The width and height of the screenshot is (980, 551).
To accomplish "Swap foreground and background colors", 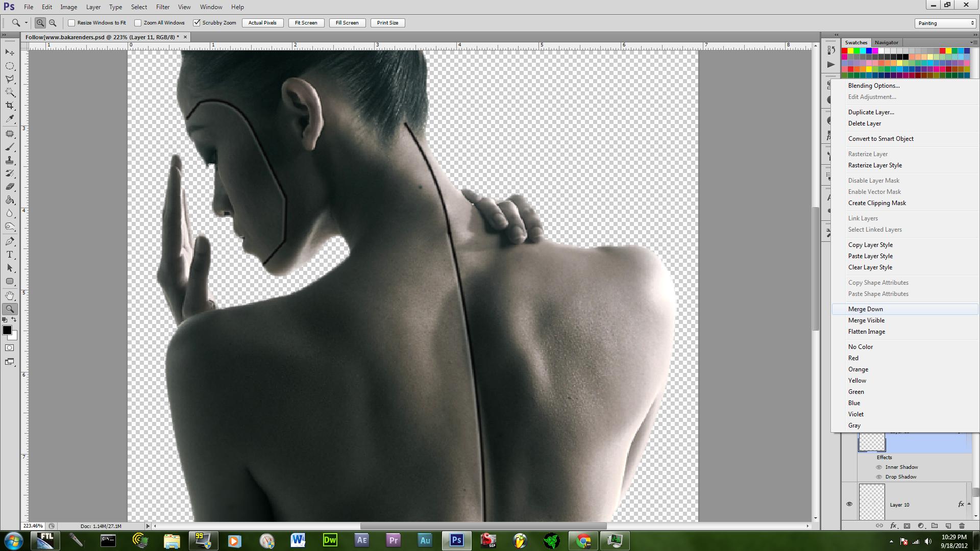I will tap(14, 320).
